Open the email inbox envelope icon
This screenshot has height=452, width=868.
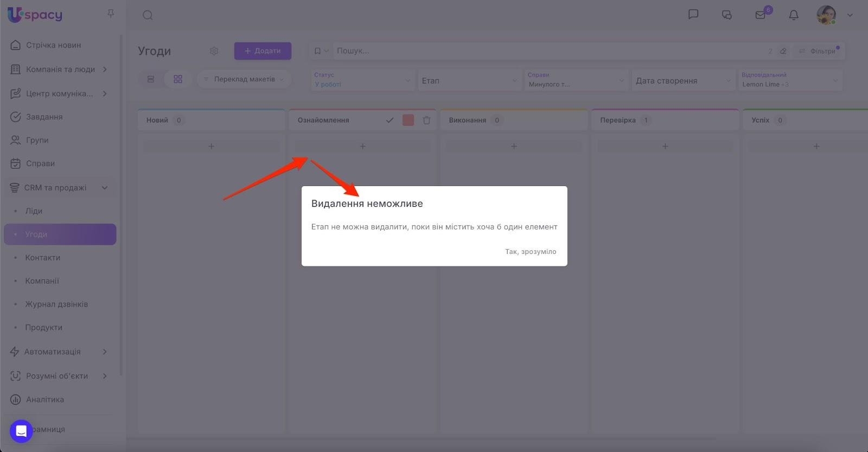tap(761, 15)
